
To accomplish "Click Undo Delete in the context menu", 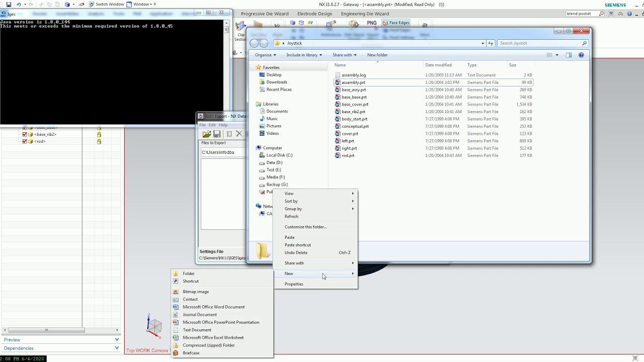I will click(315, 252).
